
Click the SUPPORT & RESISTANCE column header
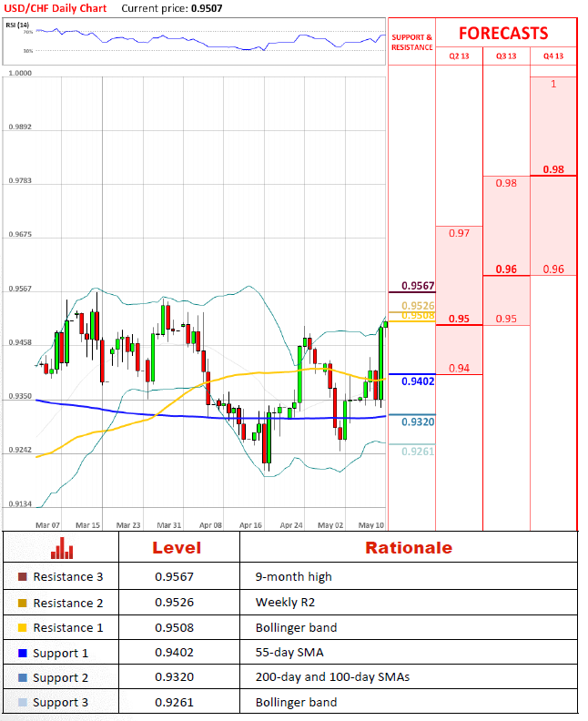coord(412,42)
